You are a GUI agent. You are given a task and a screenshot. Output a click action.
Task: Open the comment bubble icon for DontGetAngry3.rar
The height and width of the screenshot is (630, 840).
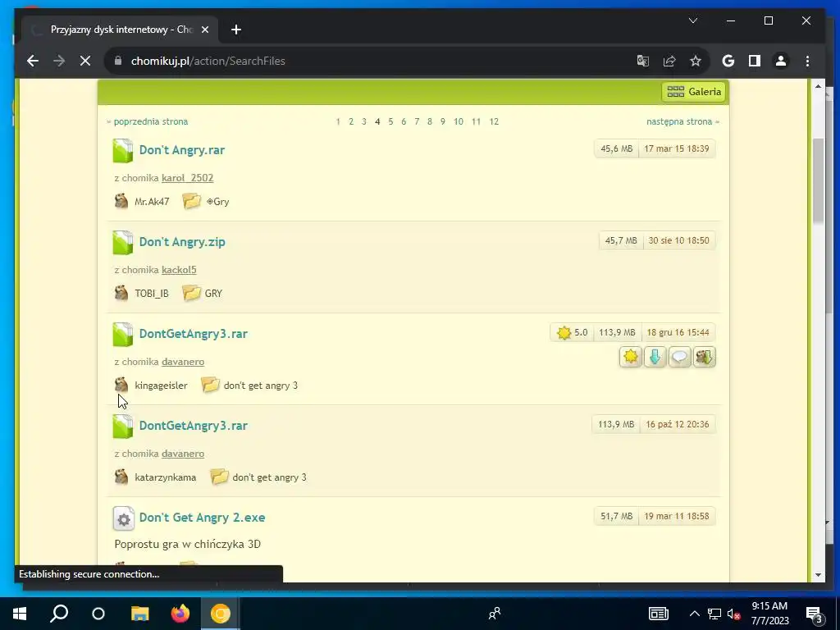pyautogui.click(x=679, y=357)
